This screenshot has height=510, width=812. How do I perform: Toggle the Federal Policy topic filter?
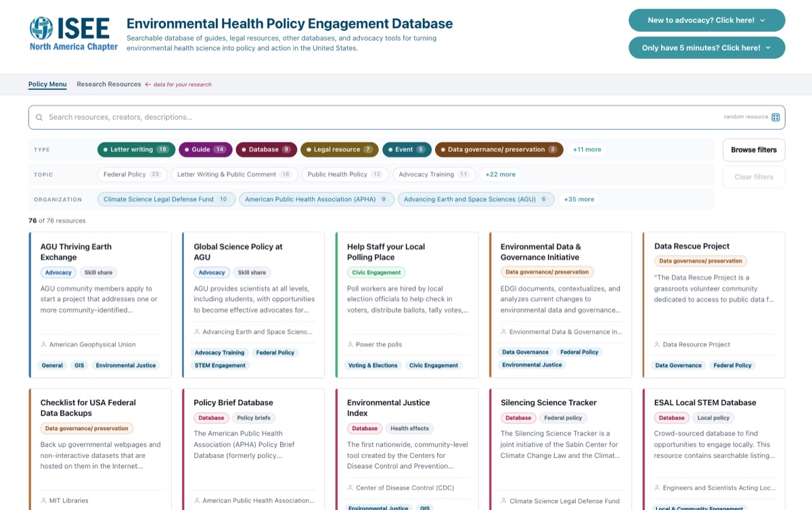[x=132, y=175]
